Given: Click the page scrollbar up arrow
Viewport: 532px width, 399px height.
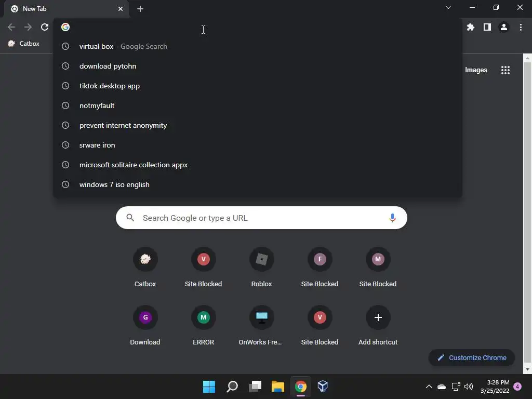Looking at the screenshot, I should [528, 58].
